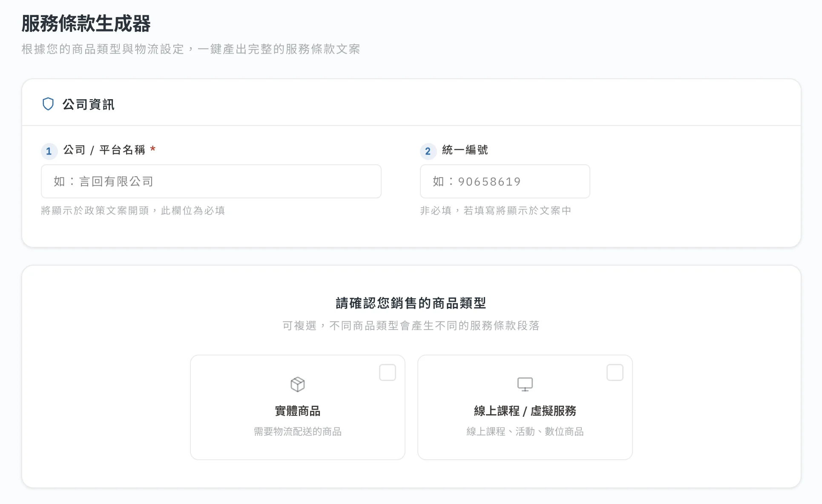The image size is (822, 504).
Task: Click the 請確認您銷售的商品類型 heading
Action: (411, 303)
